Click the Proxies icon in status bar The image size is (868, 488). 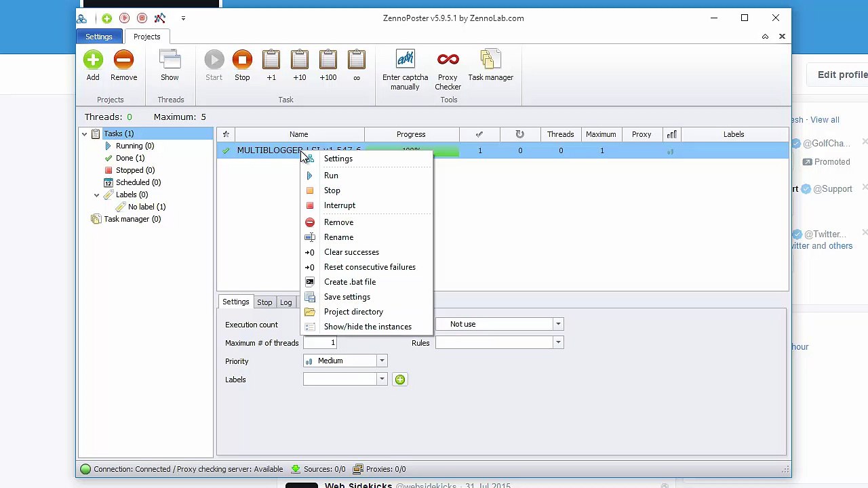point(358,469)
